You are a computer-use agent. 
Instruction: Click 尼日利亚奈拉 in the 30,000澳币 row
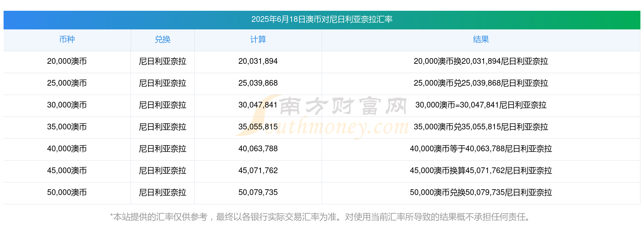[x=162, y=105]
